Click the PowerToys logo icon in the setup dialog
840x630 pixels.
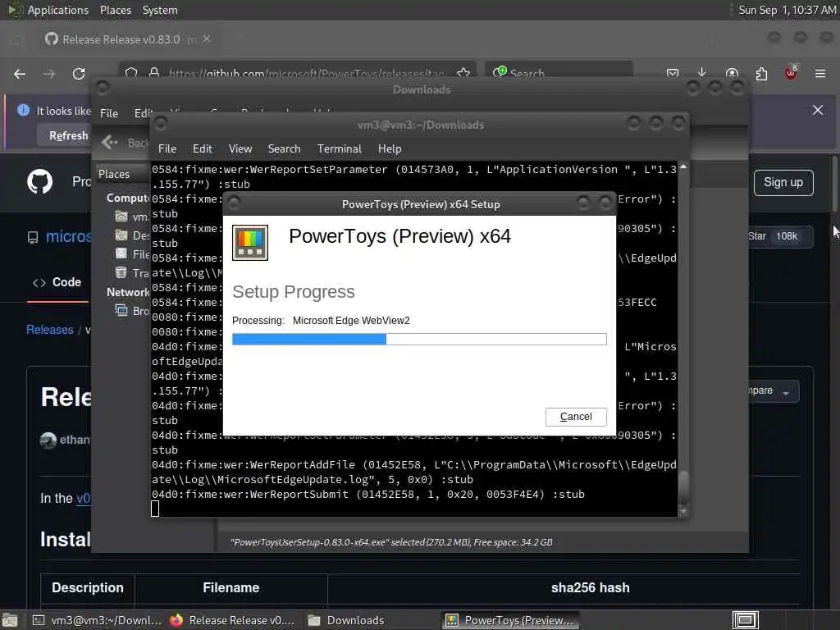pyautogui.click(x=250, y=243)
